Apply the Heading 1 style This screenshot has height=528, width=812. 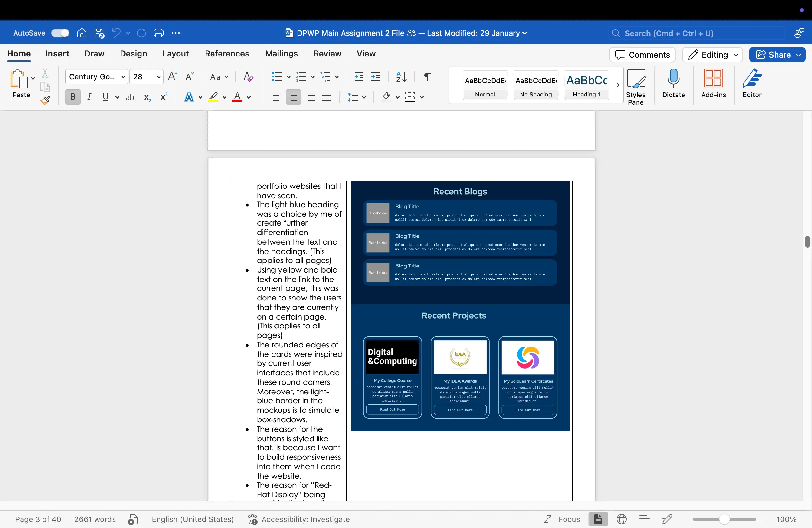coord(586,85)
